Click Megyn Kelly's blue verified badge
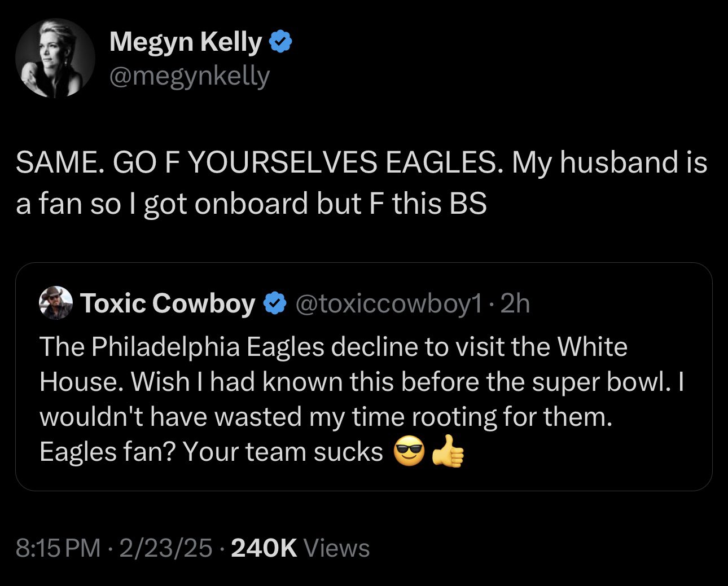Screen dimensions: 728x586 [282, 42]
